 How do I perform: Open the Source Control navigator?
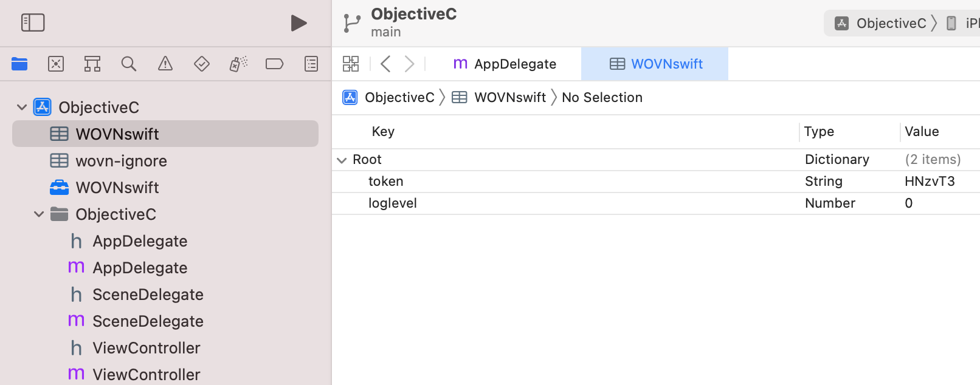coord(56,64)
